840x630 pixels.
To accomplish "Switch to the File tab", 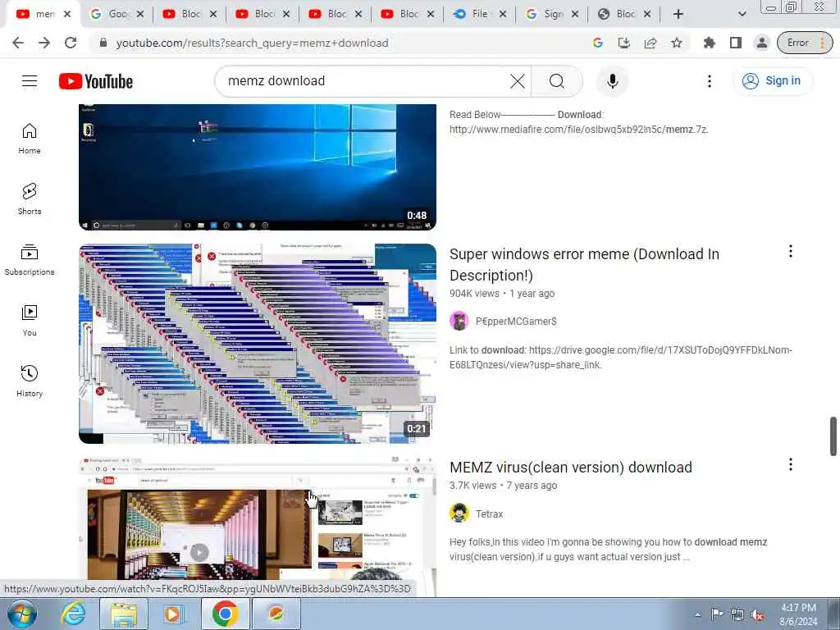I will tap(479, 14).
